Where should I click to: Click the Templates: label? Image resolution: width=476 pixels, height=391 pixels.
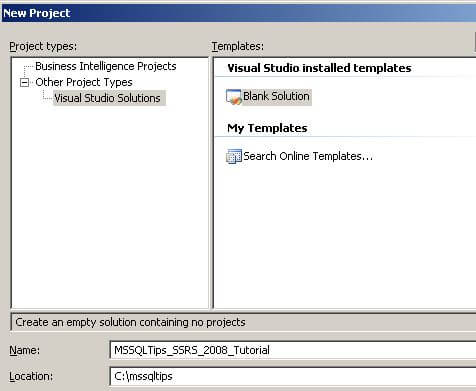[x=238, y=46]
